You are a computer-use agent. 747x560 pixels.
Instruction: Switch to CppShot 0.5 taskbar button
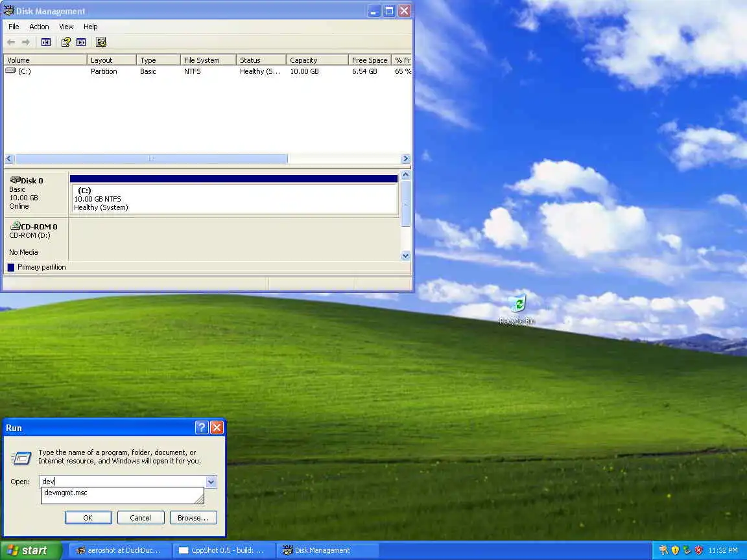(222, 550)
